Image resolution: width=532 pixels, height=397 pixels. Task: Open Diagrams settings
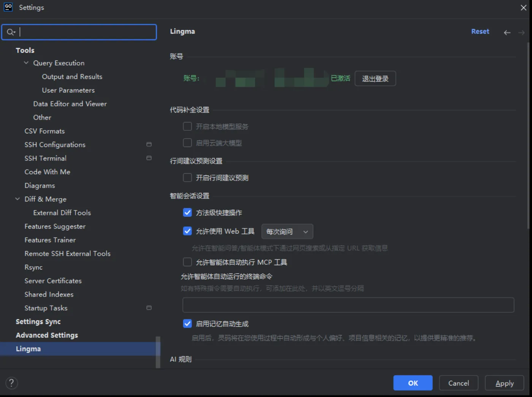(40, 185)
